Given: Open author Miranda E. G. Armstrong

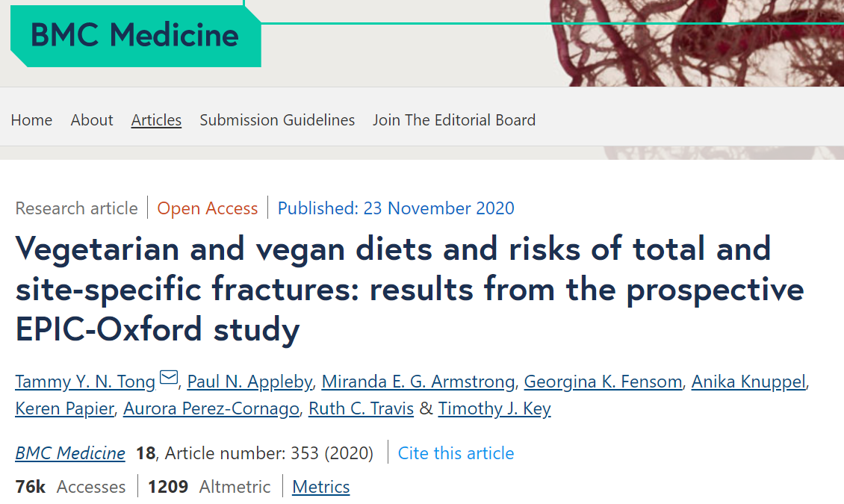Looking at the screenshot, I should 418,382.
